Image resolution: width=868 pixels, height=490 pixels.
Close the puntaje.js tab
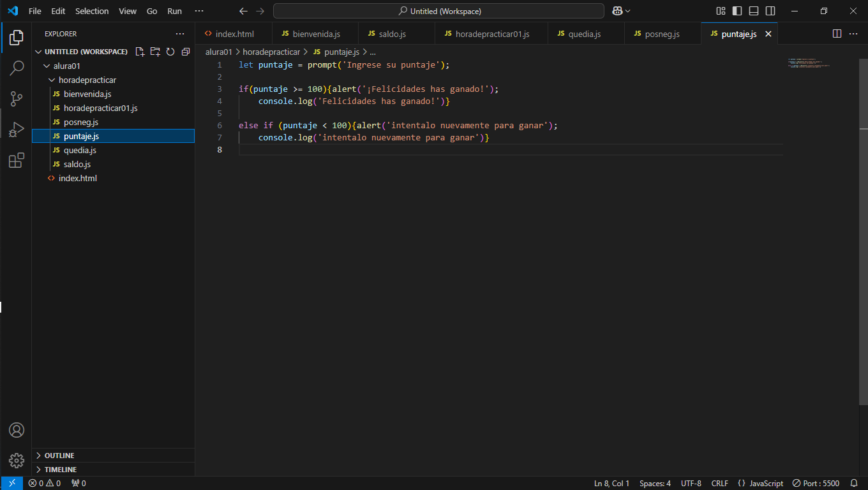[768, 34]
